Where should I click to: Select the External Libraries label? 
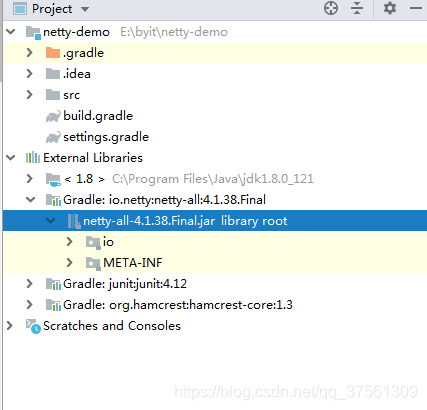[93, 158]
